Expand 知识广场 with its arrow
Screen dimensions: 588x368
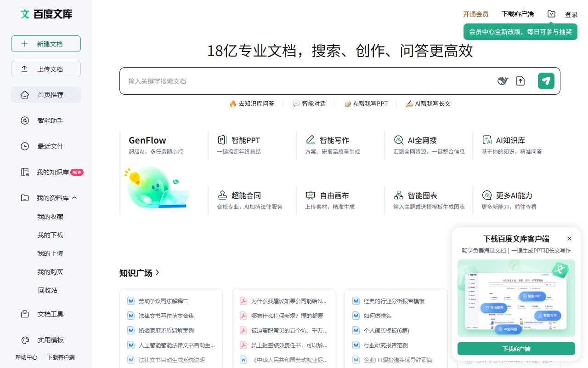157,272
